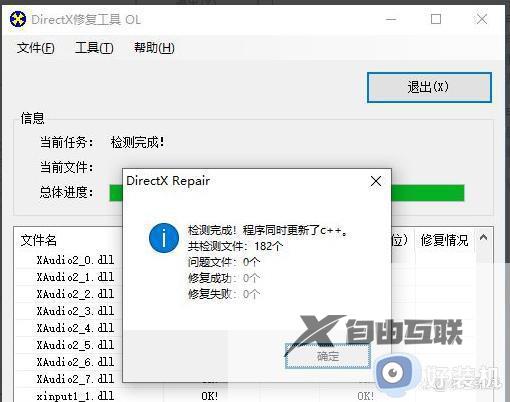Image resolution: width=510 pixels, height=402 pixels.
Task: Minimize the DirectX修复工具 window
Action: tap(391, 19)
